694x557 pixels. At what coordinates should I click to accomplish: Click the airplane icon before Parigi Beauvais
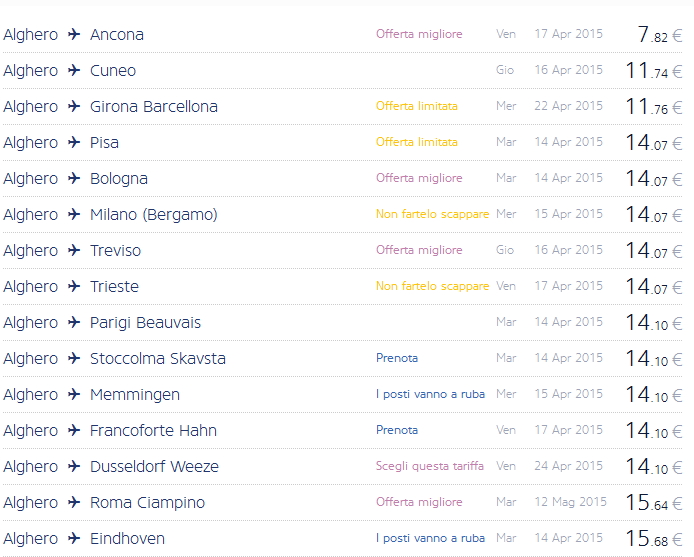pos(74,322)
